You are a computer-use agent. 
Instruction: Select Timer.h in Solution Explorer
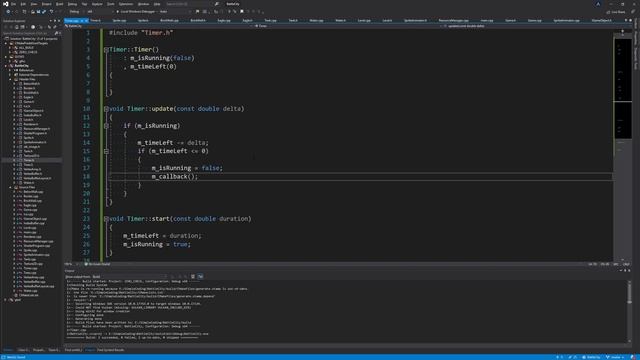[29, 160]
